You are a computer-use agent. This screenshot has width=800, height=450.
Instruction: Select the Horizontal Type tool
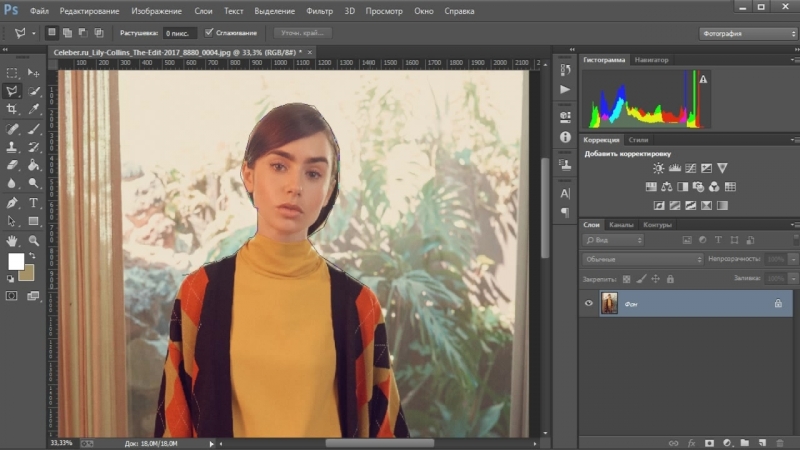click(34, 203)
